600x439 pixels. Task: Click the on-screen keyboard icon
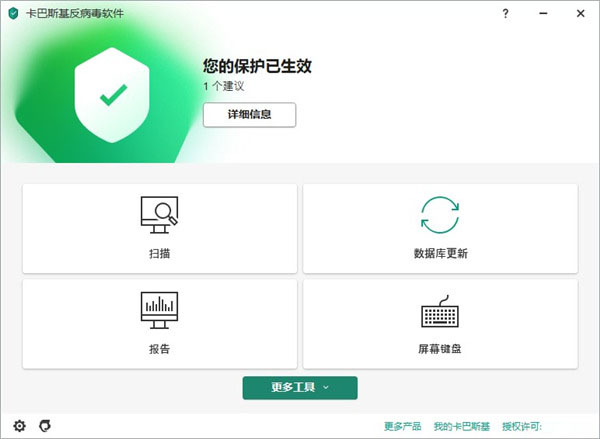click(x=440, y=311)
